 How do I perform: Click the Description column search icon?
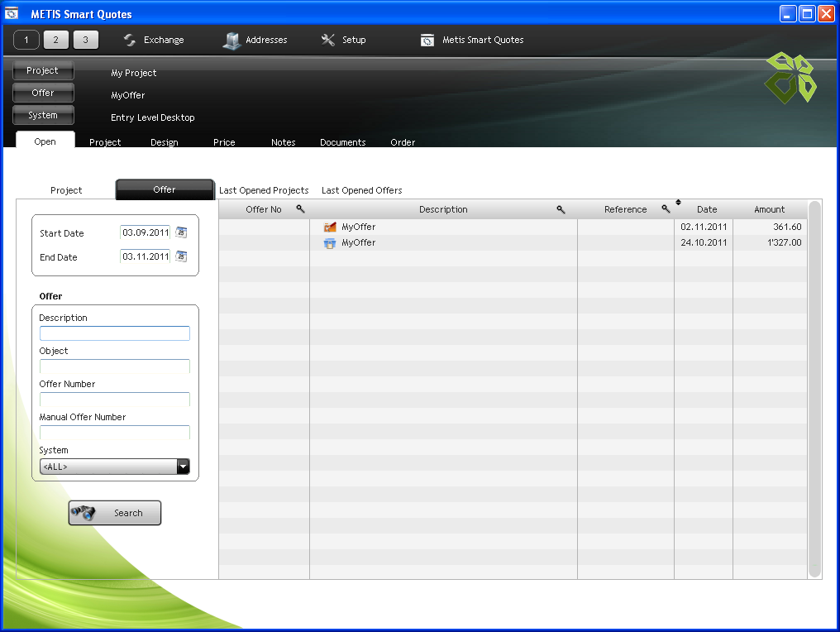point(561,209)
